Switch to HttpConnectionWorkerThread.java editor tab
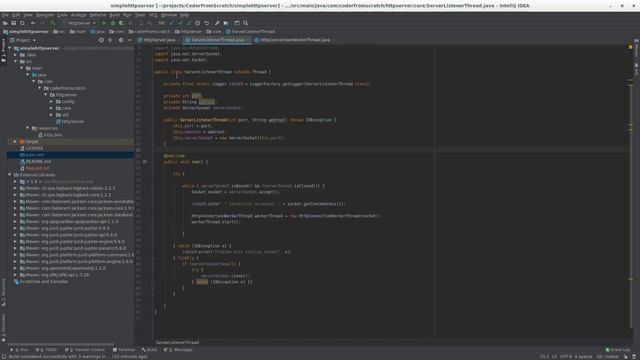The image size is (640, 360). click(294, 40)
